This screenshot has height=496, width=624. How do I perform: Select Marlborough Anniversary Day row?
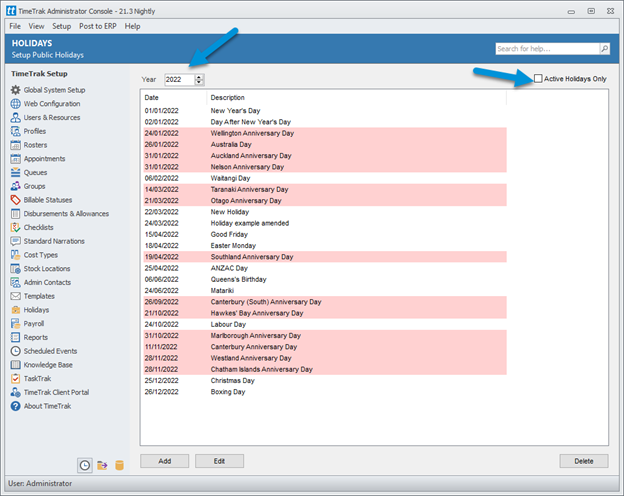tap(324, 336)
